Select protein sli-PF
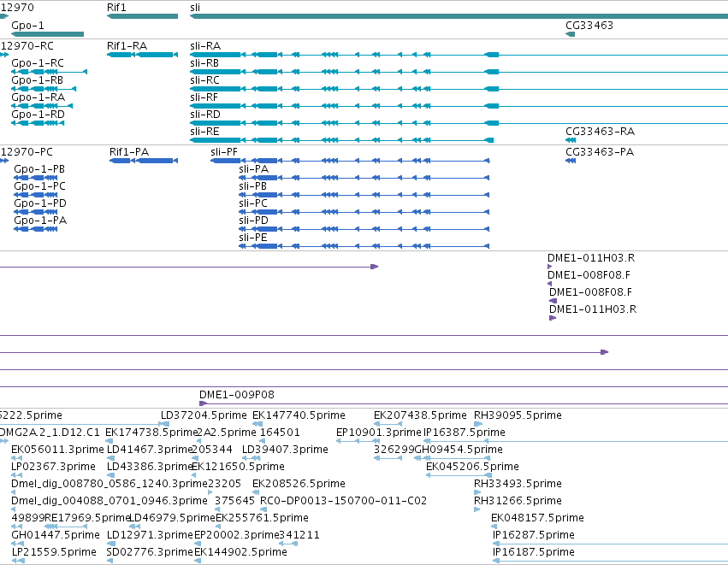Viewport: 728px width, 565px height. [224, 152]
